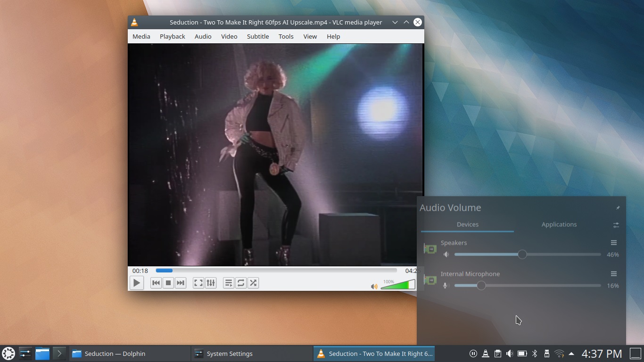
Task: Click the Speakers sound card icon
Action: [430, 248]
